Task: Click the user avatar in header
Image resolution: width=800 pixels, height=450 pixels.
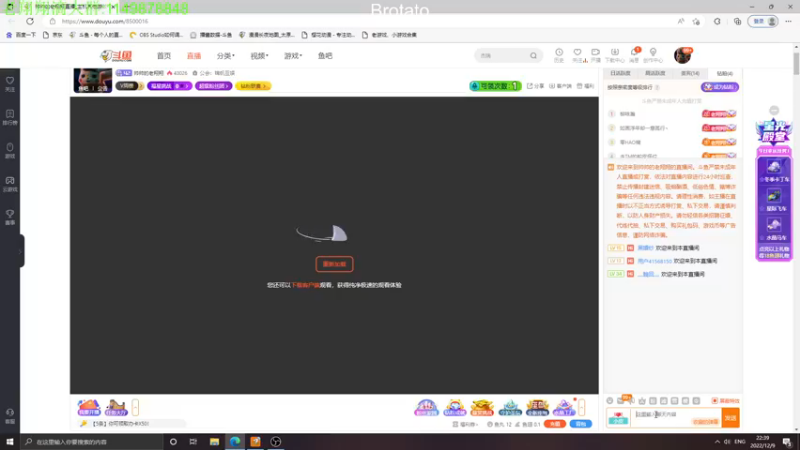Action: (683, 55)
